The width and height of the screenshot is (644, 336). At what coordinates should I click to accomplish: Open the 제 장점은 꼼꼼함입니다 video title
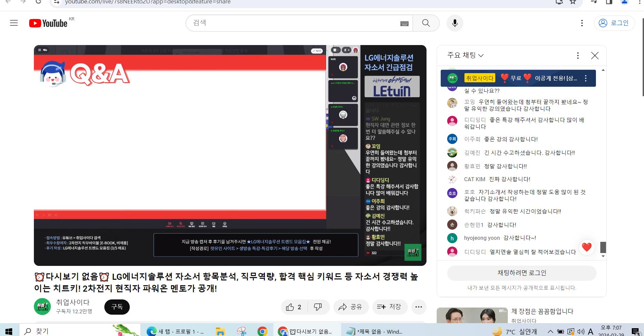(x=542, y=311)
